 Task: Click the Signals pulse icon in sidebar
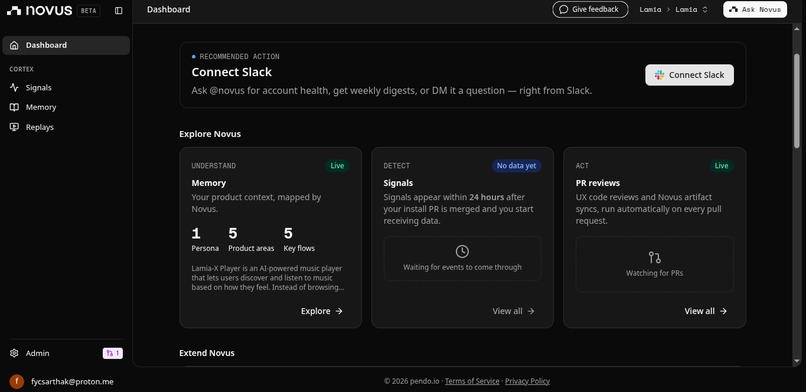[x=14, y=88]
